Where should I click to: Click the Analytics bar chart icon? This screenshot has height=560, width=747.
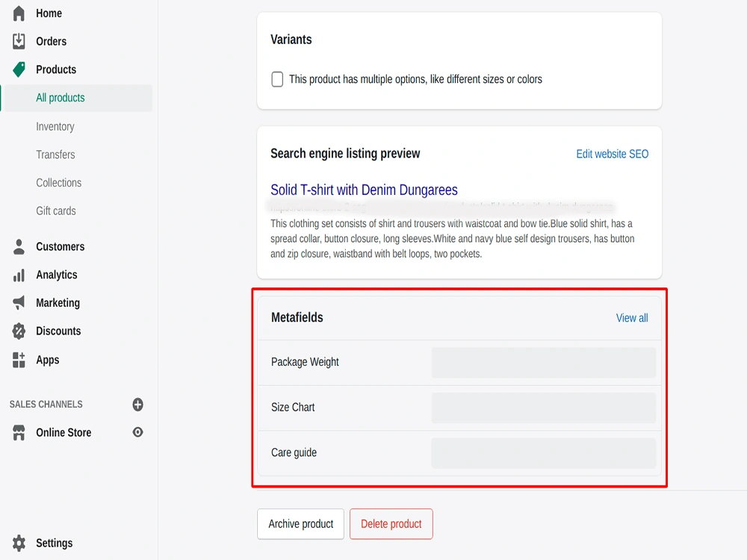pos(19,275)
